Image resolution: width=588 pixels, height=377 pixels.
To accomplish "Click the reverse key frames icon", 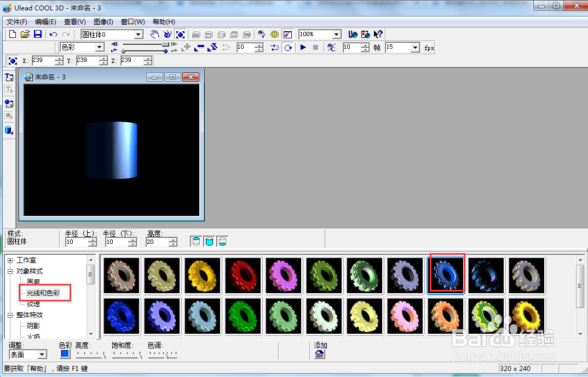I will pyautogui.click(x=212, y=47).
